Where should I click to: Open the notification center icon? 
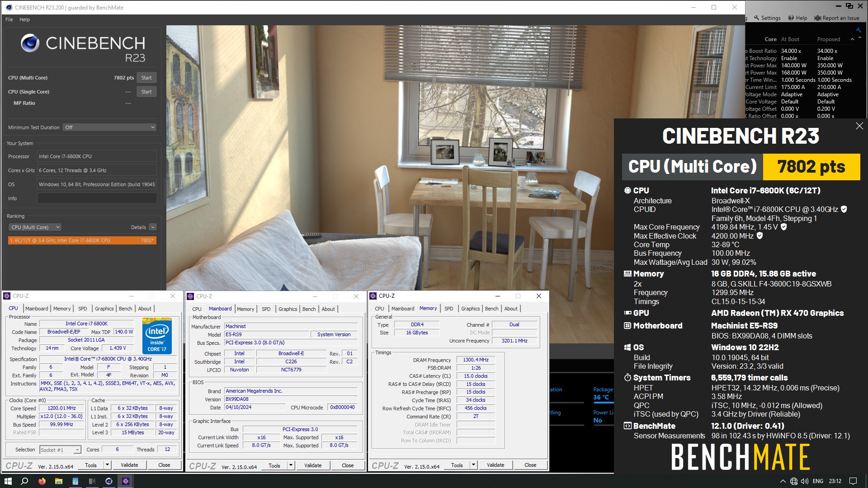pyautogui.click(x=853, y=481)
